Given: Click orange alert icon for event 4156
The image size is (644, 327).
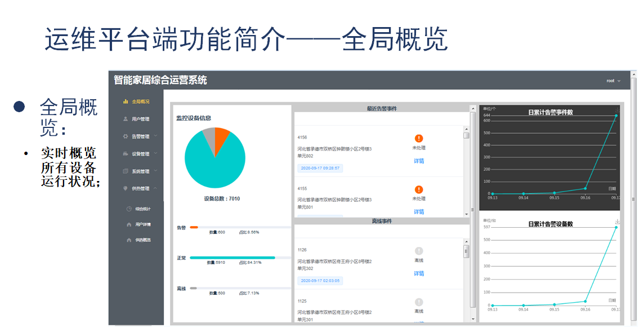Looking at the screenshot, I should [x=418, y=139].
